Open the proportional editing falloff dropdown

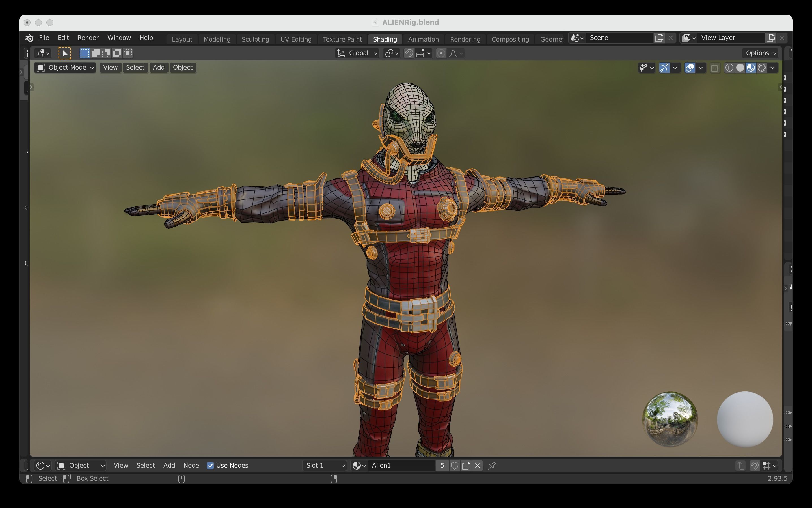point(456,53)
